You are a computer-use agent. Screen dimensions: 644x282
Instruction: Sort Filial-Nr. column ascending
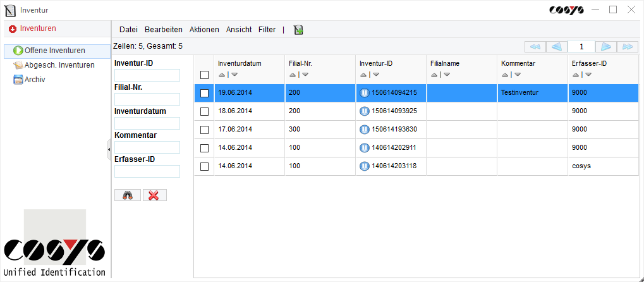[x=292, y=75]
